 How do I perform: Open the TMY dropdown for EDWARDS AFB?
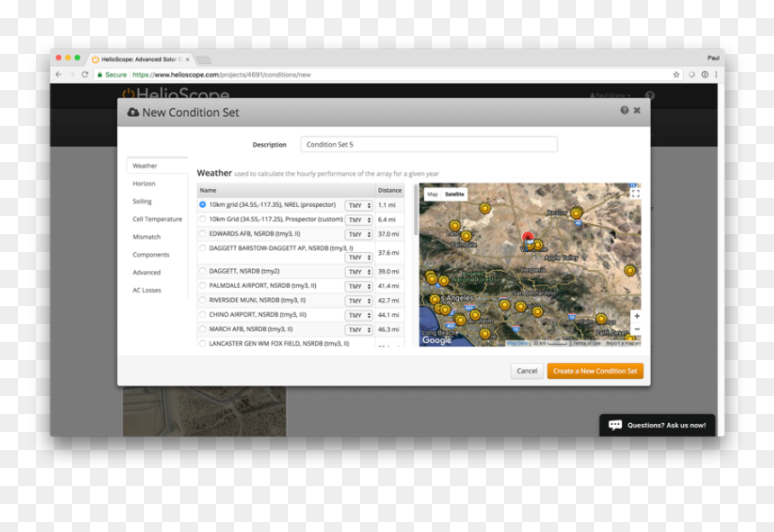pyautogui.click(x=358, y=234)
